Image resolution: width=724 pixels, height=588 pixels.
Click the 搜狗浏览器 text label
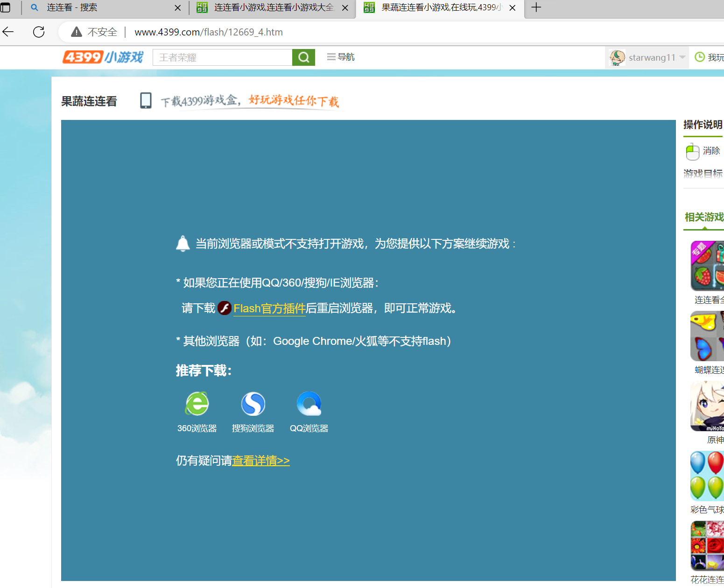253,428
